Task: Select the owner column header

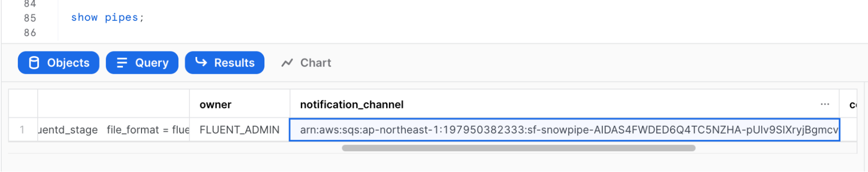Action: click(x=240, y=104)
